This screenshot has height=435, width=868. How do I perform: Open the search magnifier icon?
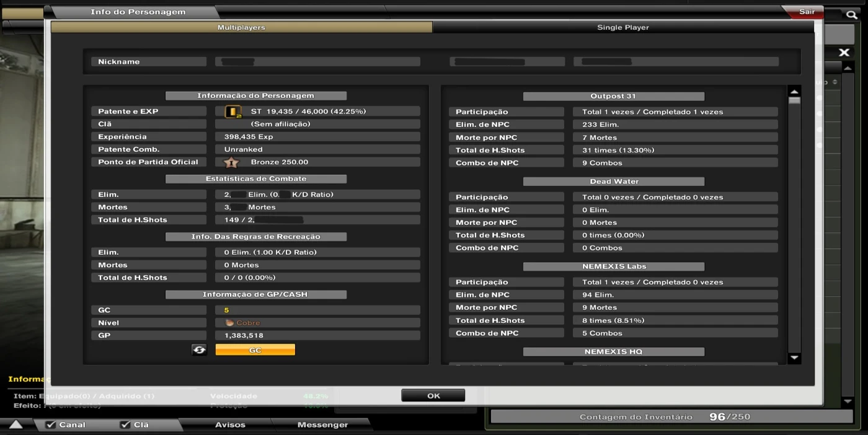852,14
